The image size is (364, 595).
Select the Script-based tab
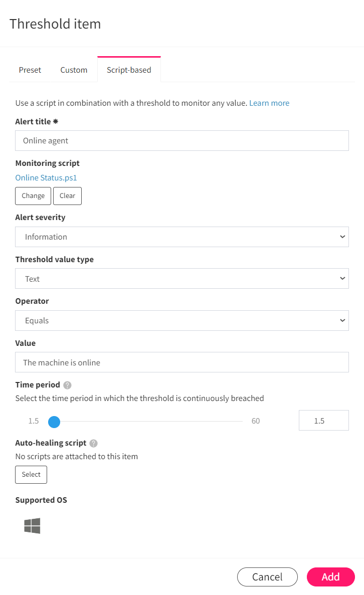[x=129, y=70]
